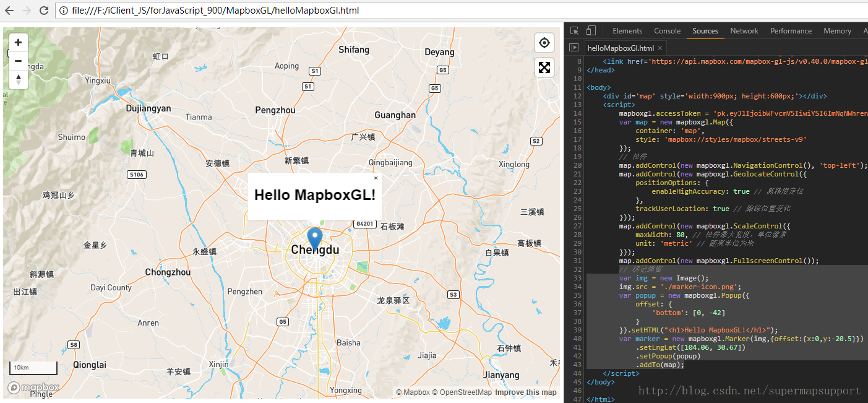Locate me with geolocate control

tap(544, 43)
